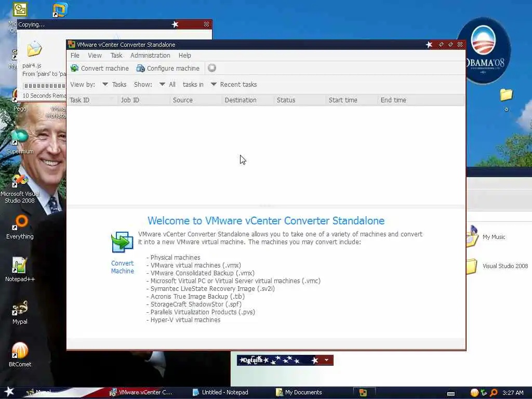
Task: Switch to My Documents taskbar button
Action: tap(299, 392)
